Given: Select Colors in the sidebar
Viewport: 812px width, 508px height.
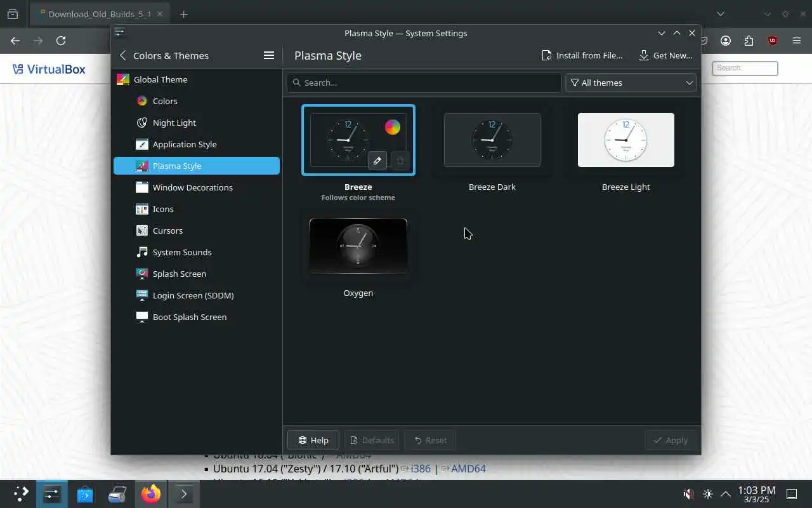Looking at the screenshot, I should point(197,101).
